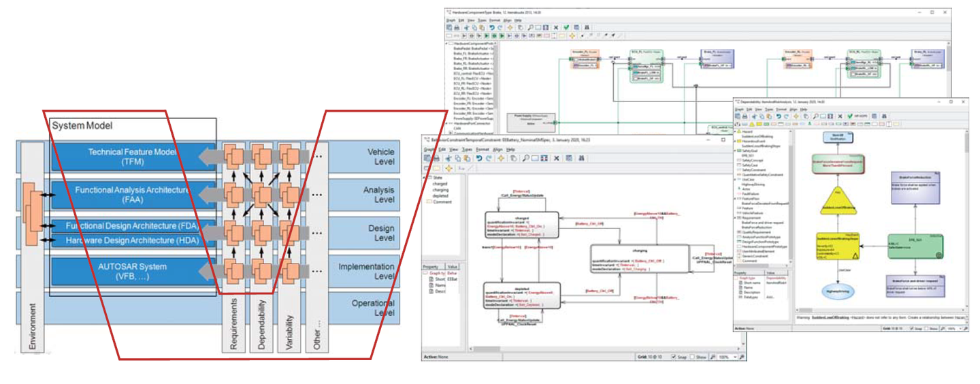The height and width of the screenshot is (384, 980).
Task: Select green EPB_SG1 node in Dependability diagram
Action: (915, 248)
